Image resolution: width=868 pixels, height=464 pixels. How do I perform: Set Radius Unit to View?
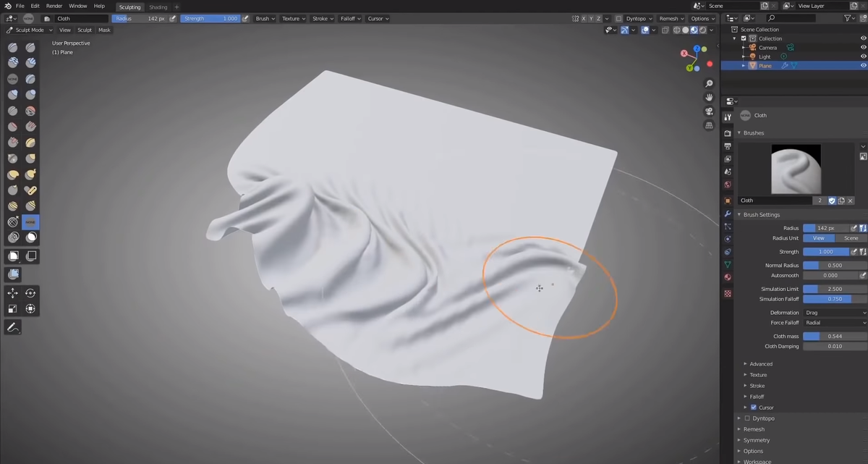coord(819,238)
